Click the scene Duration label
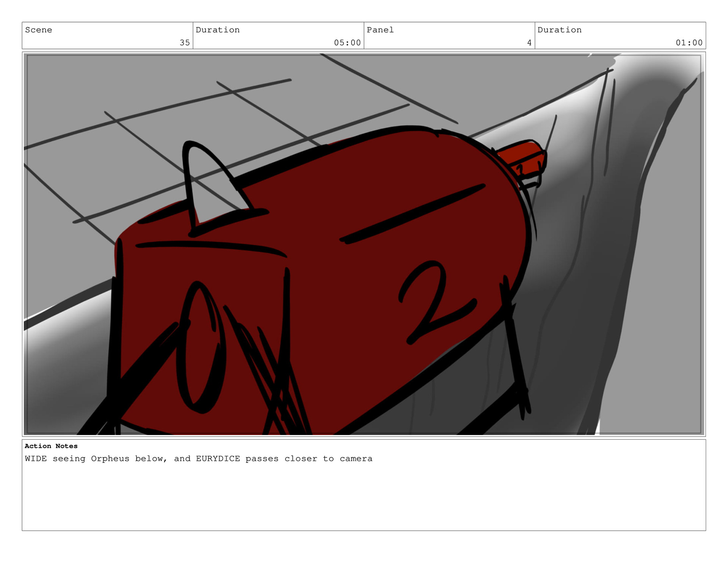 217,30
